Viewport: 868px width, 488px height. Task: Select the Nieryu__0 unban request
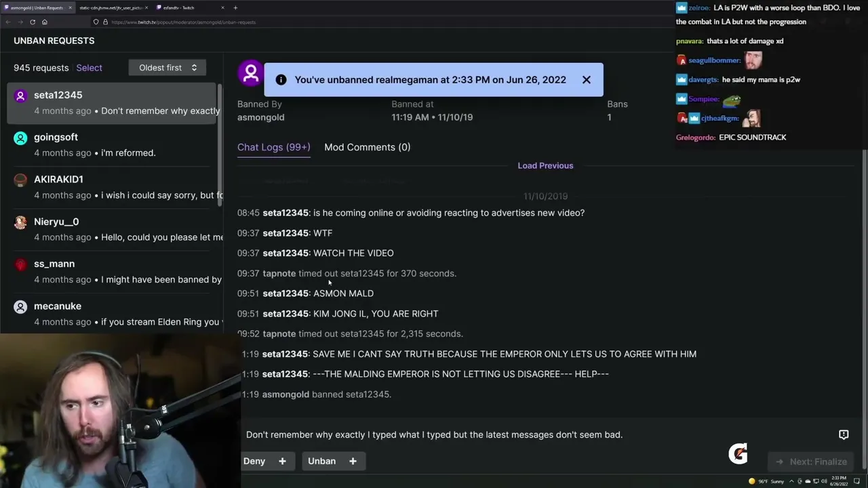tap(112, 229)
